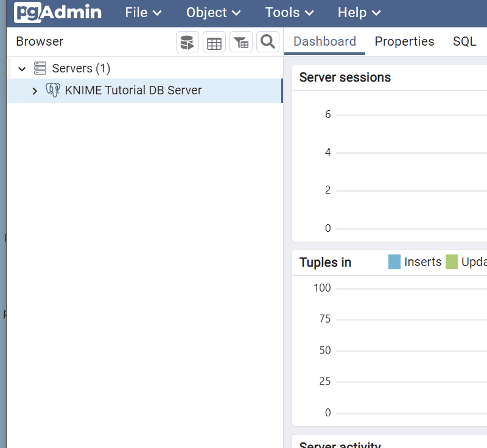Click the 100 axis value in Tuples in
Image resolution: width=487 pixels, height=448 pixels.
click(x=322, y=288)
